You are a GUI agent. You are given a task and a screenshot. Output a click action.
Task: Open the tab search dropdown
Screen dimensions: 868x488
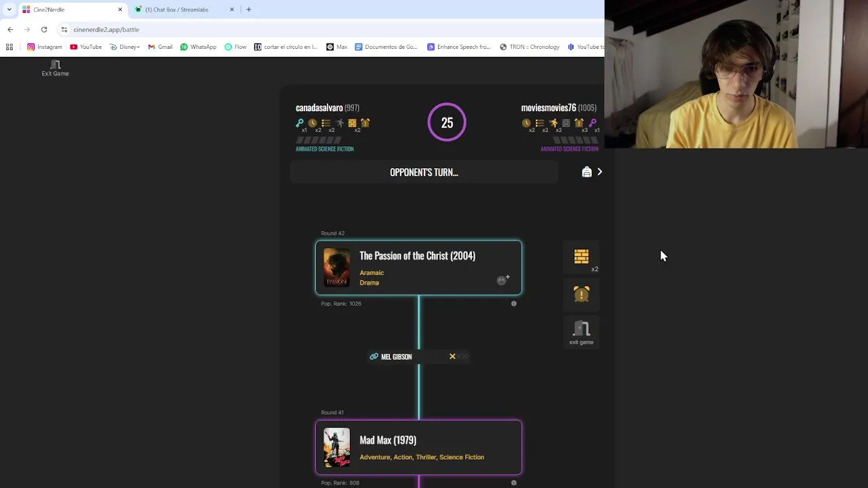[x=9, y=9]
